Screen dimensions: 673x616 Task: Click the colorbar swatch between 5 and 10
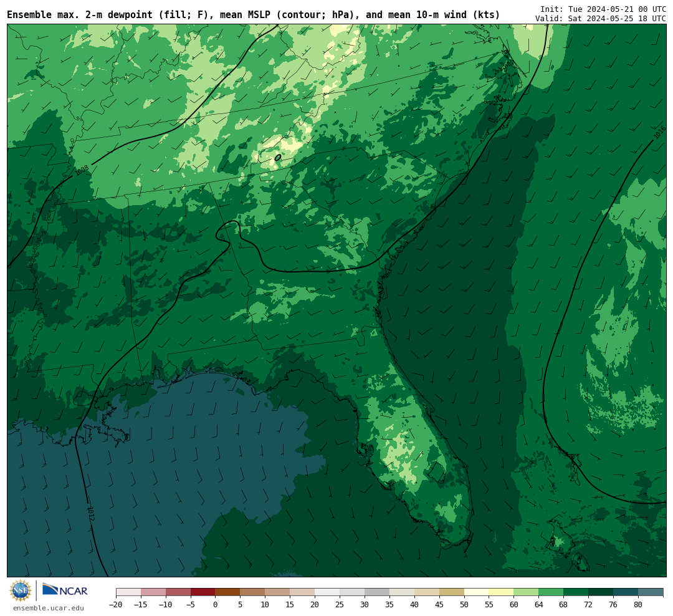point(253,592)
